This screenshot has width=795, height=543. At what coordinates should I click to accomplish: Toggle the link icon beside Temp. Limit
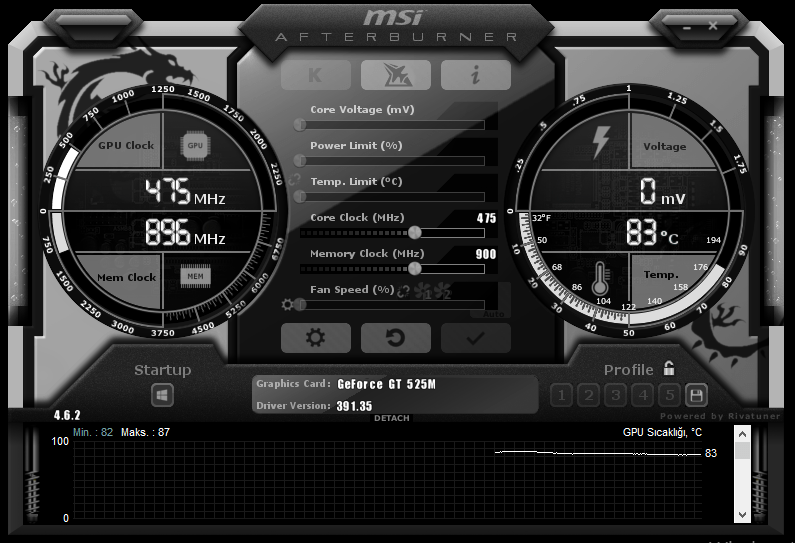click(295, 179)
